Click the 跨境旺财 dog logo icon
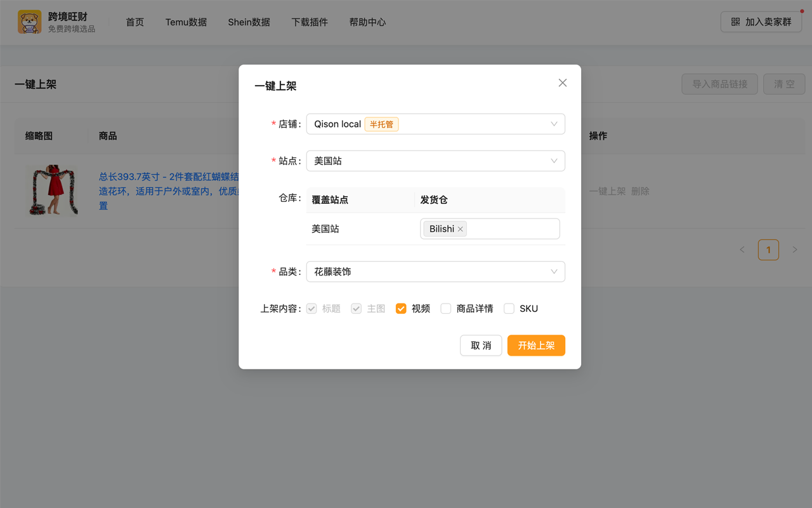The image size is (812, 508). [x=29, y=22]
